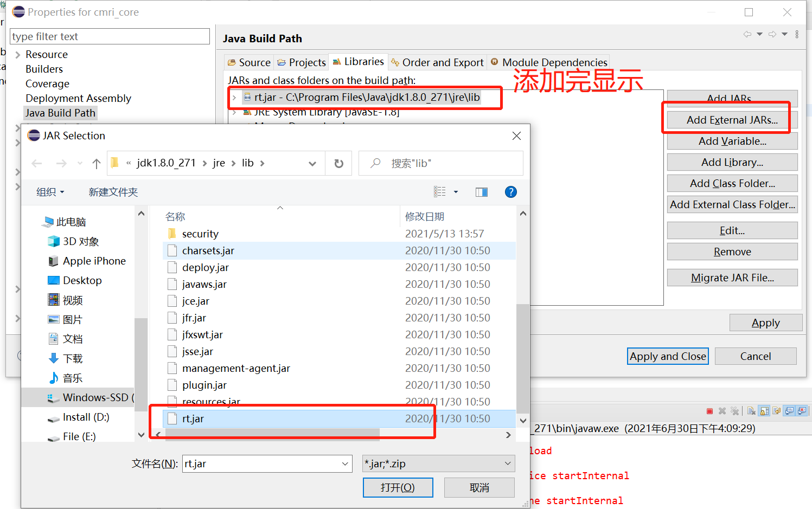This screenshot has width=812, height=509.
Task: Disable show console on standard error
Action: [x=801, y=410]
